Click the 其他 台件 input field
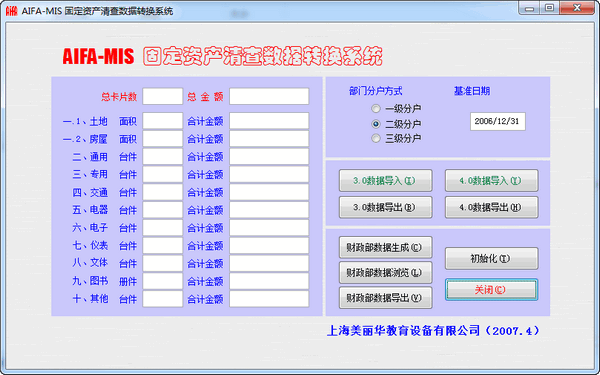 pyautogui.click(x=163, y=299)
